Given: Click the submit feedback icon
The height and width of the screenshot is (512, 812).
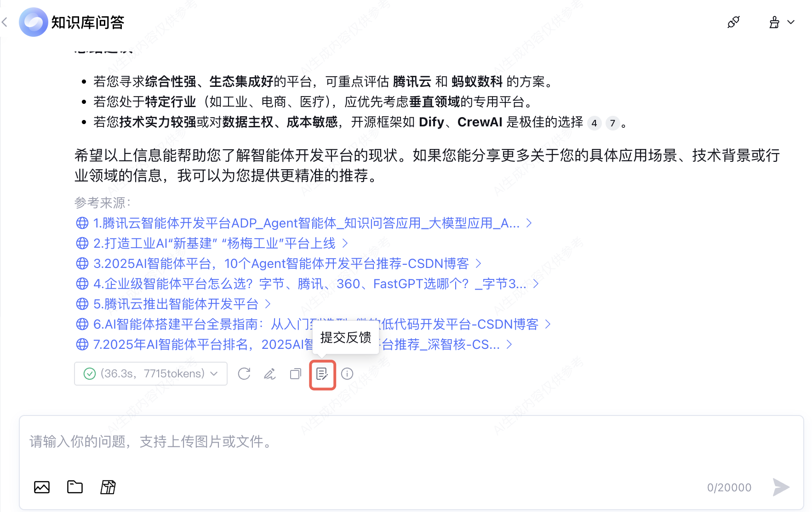Looking at the screenshot, I should click(322, 374).
